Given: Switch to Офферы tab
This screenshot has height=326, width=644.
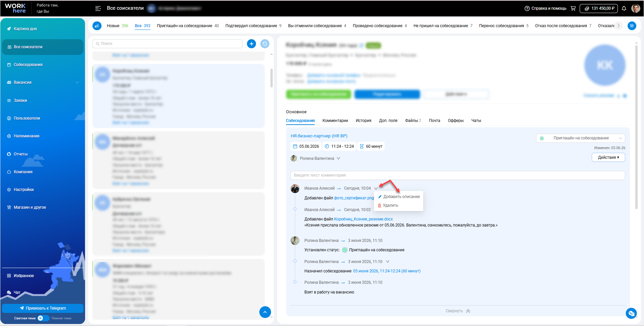Looking at the screenshot, I should click(456, 121).
